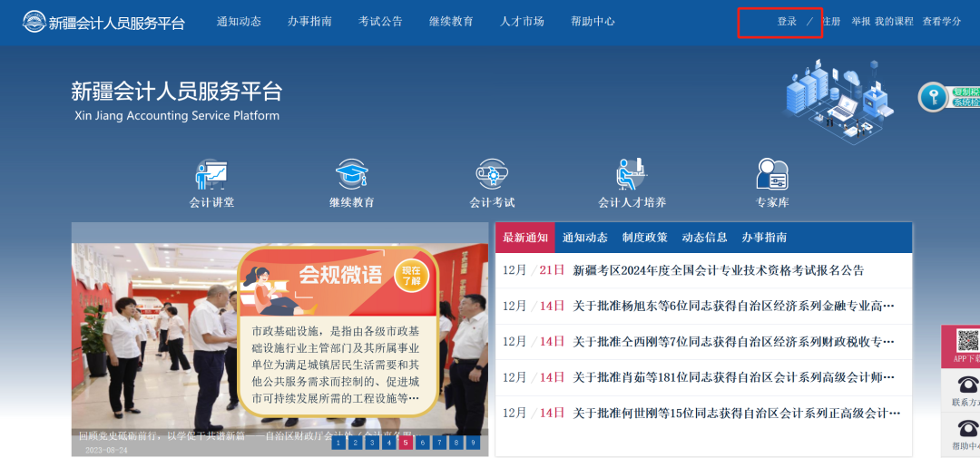Viewport: 980px width, 458px height.
Task: Click the 注册 register link
Action: pos(831,21)
